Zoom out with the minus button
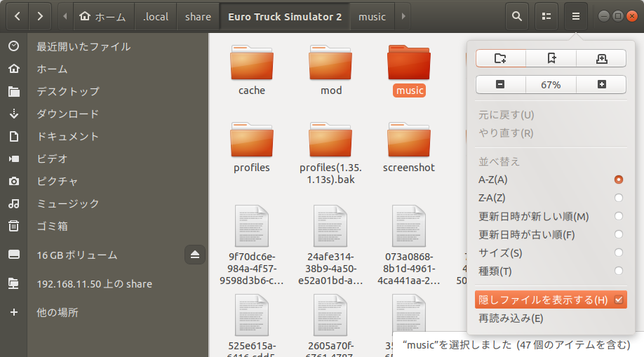Image resolution: width=644 pixels, height=357 pixels. click(500, 85)
